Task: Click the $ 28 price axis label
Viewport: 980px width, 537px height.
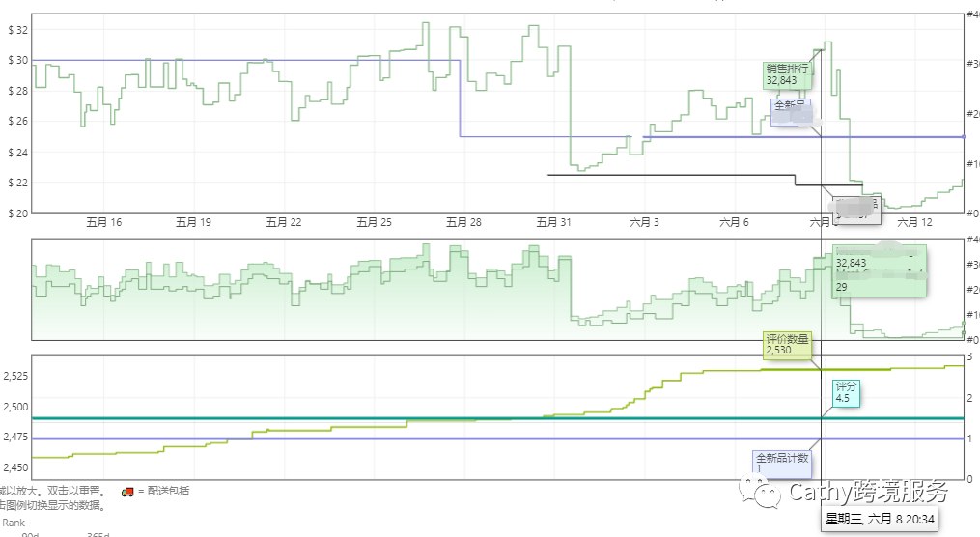Action: coord(18,91)
